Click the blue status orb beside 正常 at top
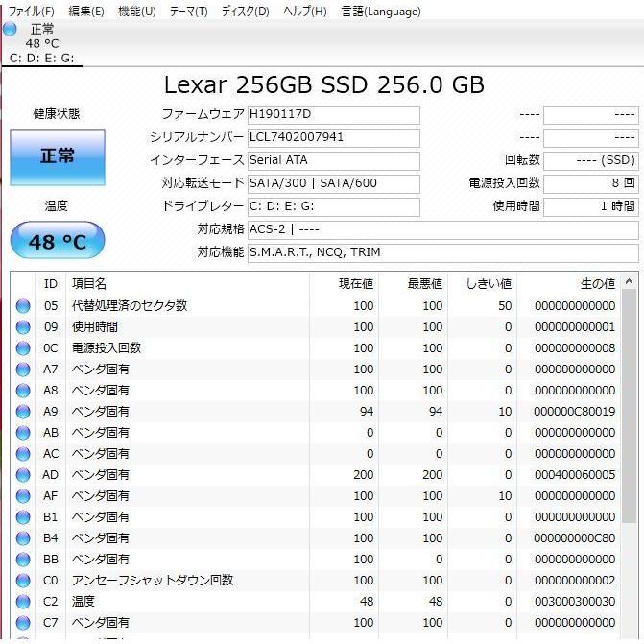The width and height of the screenshot is (644, 644). point(10,29)
